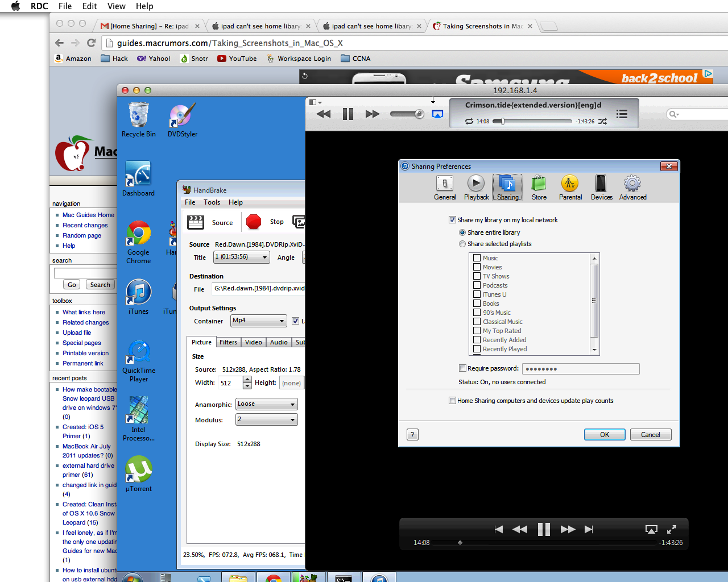Click Cancel in Sharing Preferences
This screenshot has height=582, width=728.
pyautogui.click(x=651, y=435)
